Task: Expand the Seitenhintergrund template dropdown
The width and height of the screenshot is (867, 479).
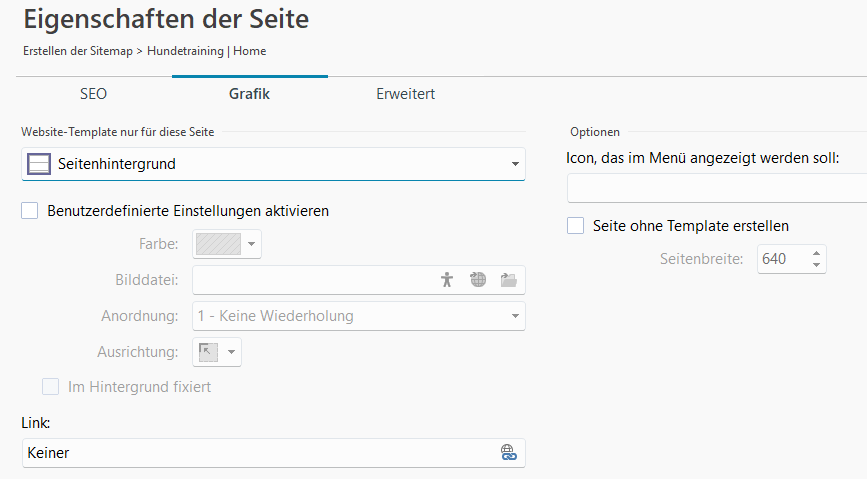Action: click(x=514, y=164)
